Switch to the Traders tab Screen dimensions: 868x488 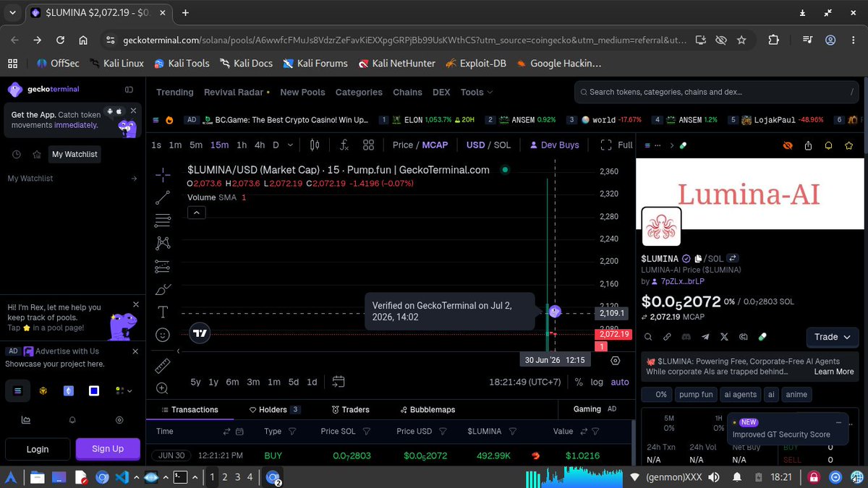350,409
